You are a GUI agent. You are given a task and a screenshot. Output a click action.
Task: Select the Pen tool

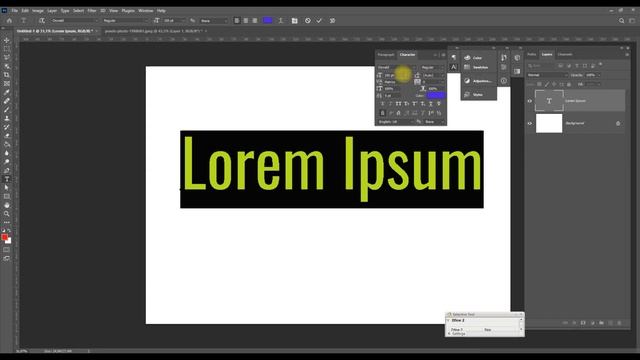tap(7, 170)
